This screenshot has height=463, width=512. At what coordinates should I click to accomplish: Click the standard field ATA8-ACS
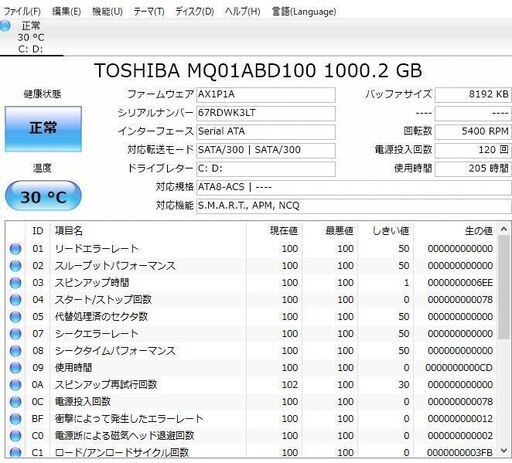coord(354,188)
